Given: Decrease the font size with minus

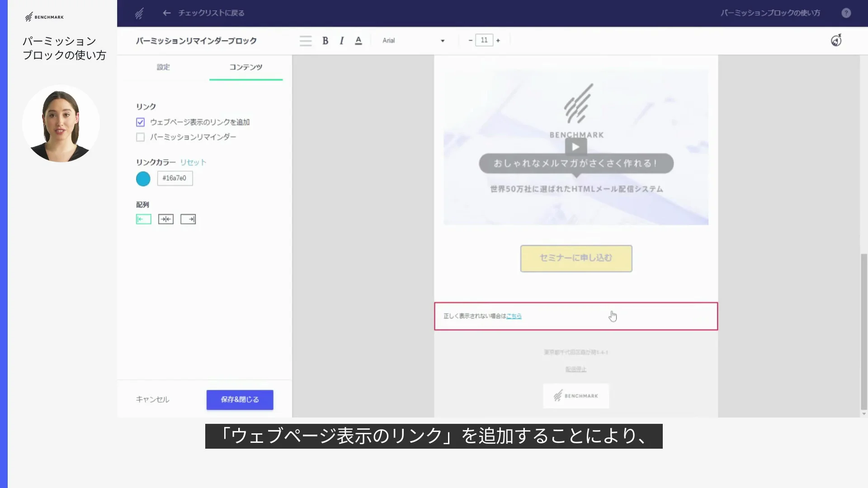Looking at the screenshot, I should pyautogui.click(x=471, y=40).
